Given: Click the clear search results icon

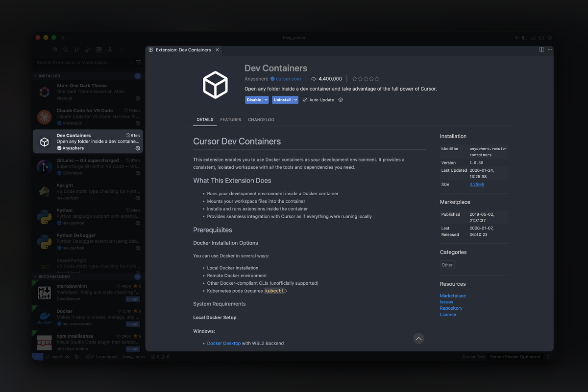Looking at the screenshot, I should pyautogui.click(x=130, y=63).
